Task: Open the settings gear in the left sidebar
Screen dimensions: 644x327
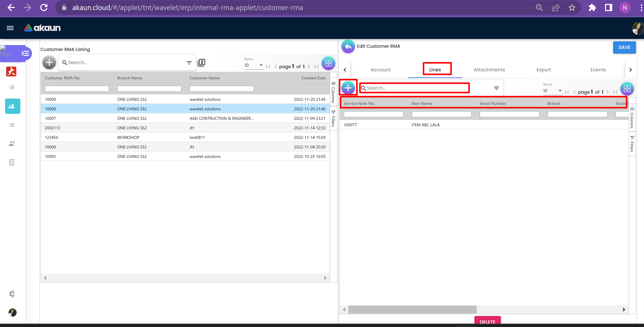Action: point(12,294)
